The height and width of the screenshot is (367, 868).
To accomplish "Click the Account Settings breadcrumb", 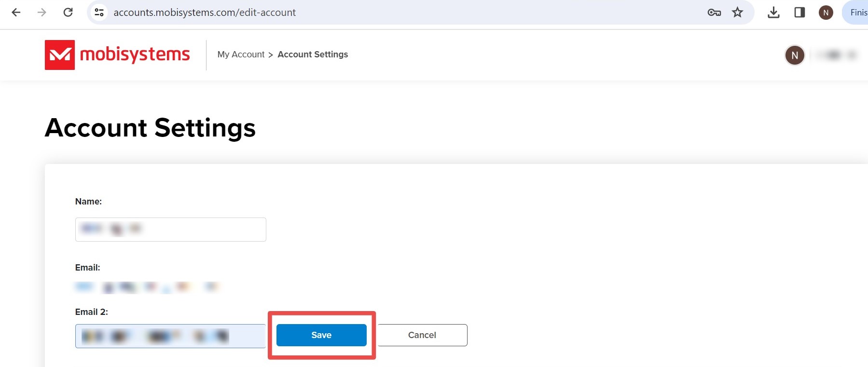I will click(x=313, y=54).
